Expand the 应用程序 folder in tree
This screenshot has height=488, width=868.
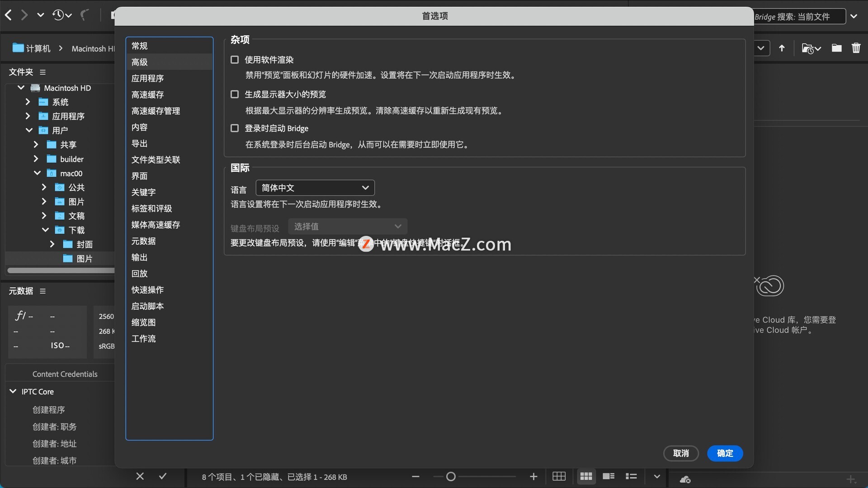(28, 116)
